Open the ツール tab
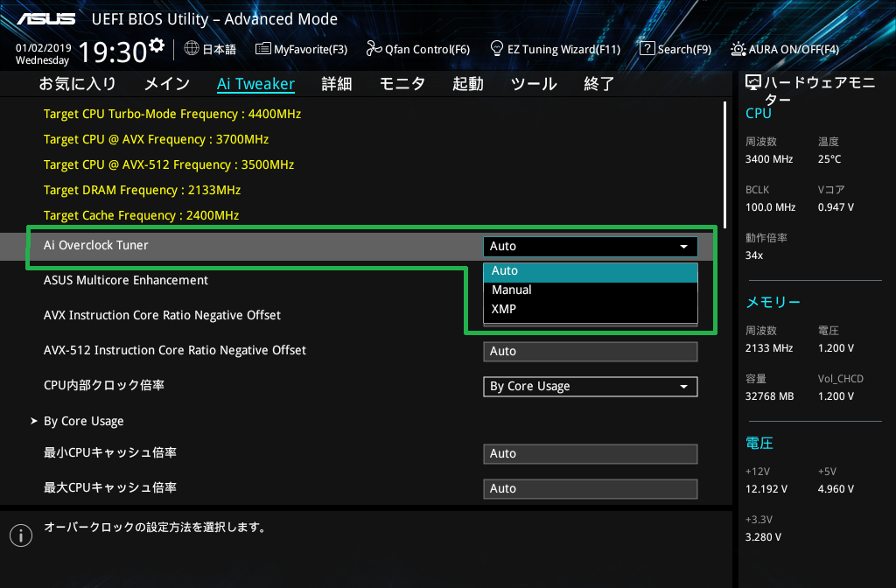 click(x=534, y=84)
